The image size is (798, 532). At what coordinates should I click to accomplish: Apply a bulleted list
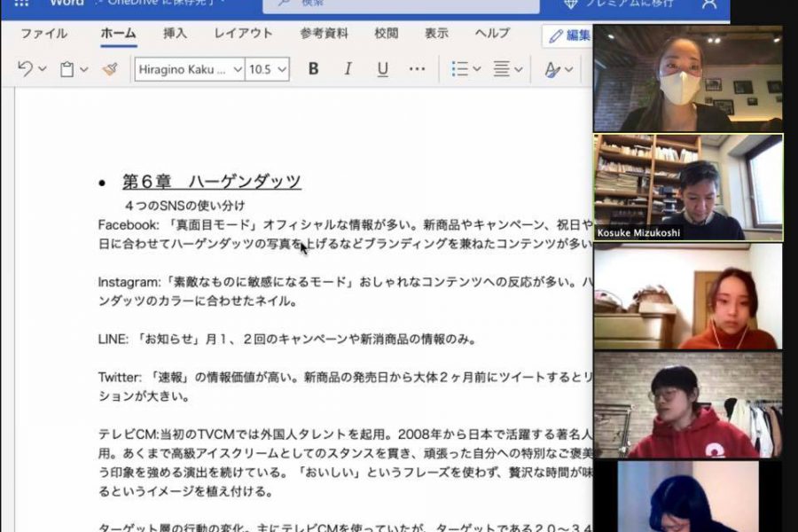pyautogui.click(x=459, y=69)
